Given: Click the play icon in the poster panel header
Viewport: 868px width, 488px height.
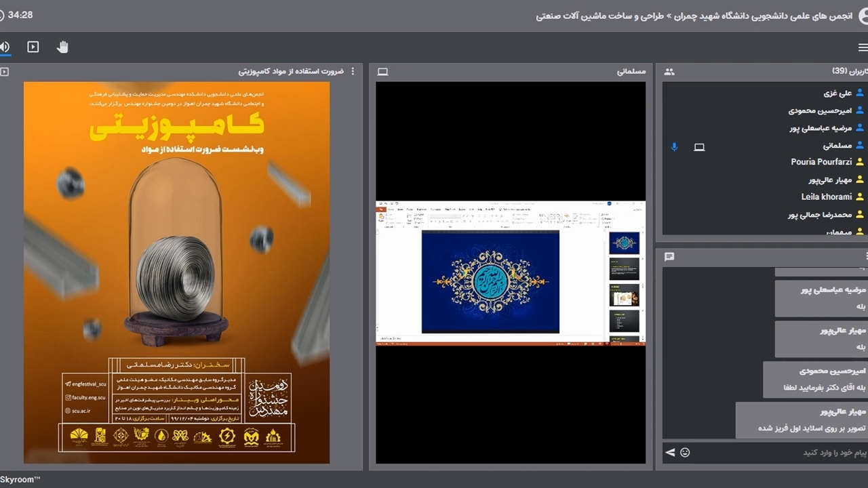Looking at the screenshot, I should point(5,72).
